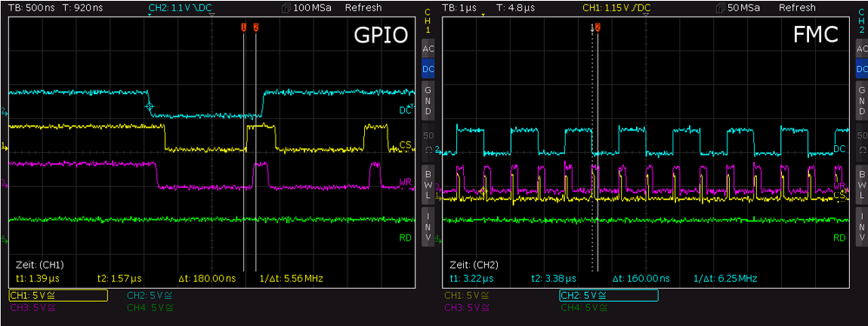
Task: Click cursor marker 2 on GPIO scope
Action: [255, 28]
